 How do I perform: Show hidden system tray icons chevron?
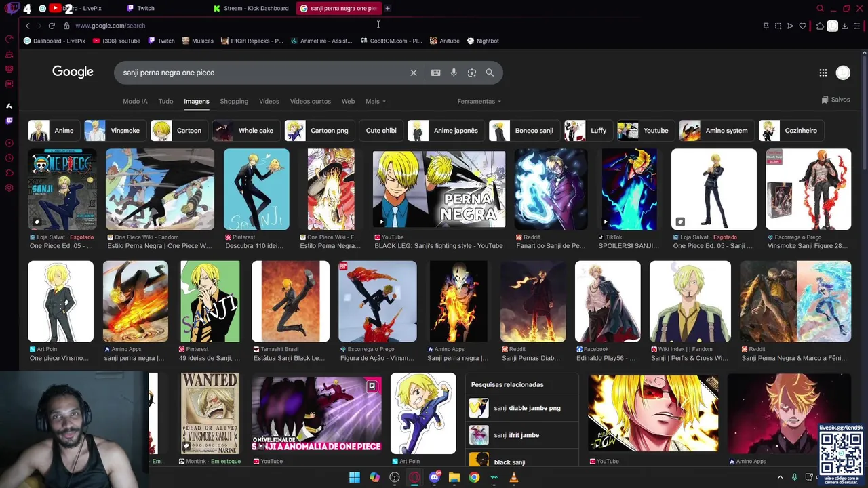click(x=780, y=477)
